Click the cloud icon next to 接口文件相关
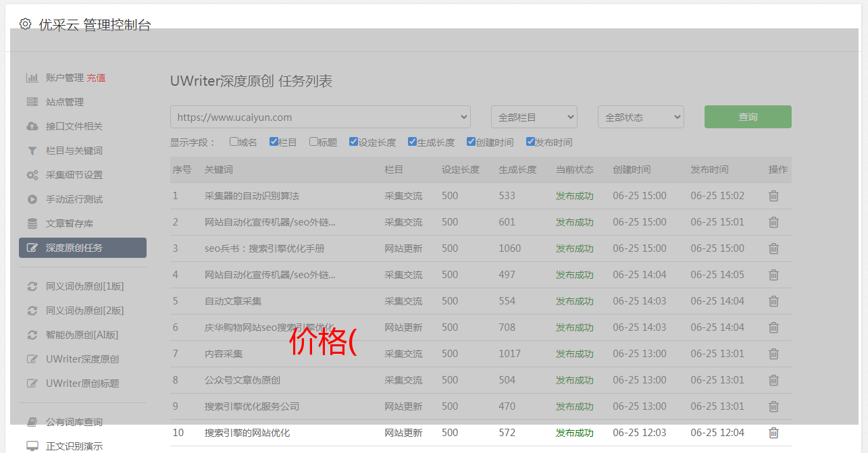 pos(32,126)
